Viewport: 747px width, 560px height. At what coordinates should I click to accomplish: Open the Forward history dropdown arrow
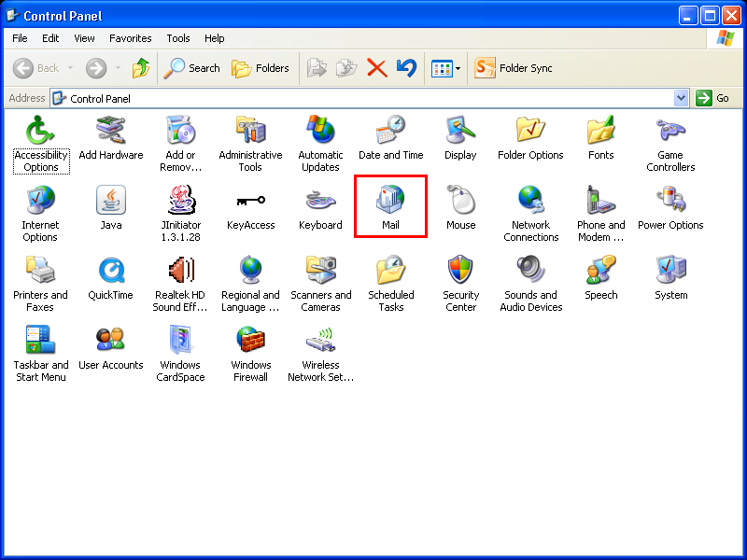(x=119, y=68)
